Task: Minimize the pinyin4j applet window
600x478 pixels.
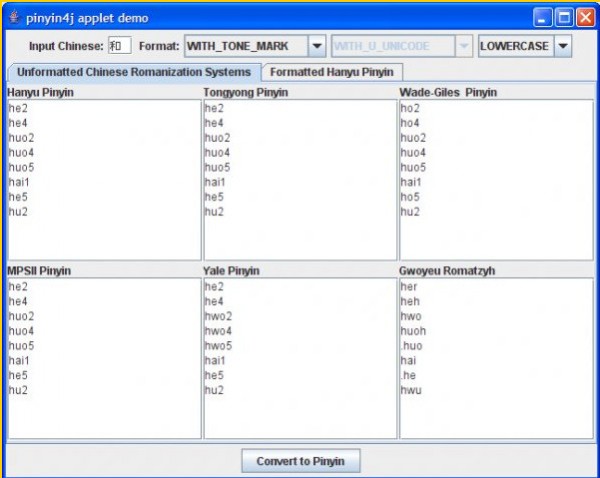Action: tap(543, 17)
